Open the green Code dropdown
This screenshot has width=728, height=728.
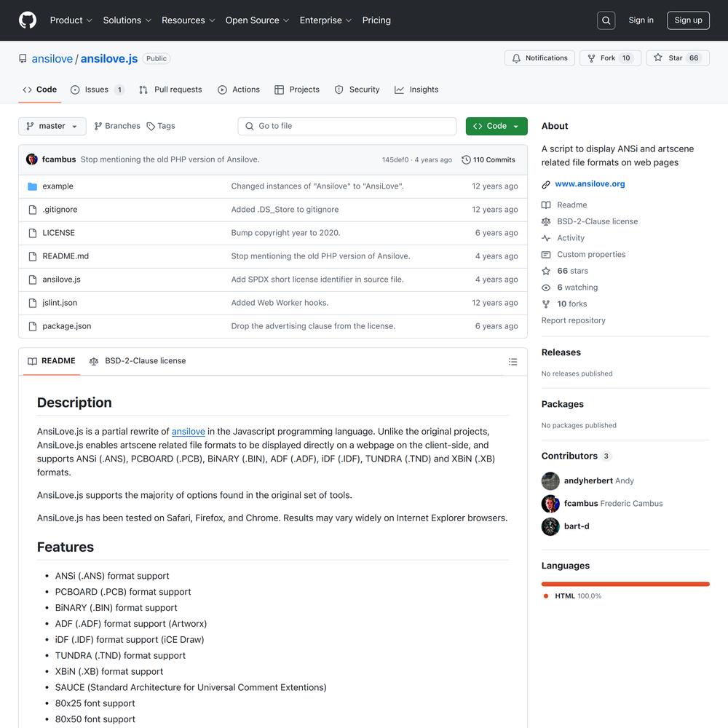496,126
